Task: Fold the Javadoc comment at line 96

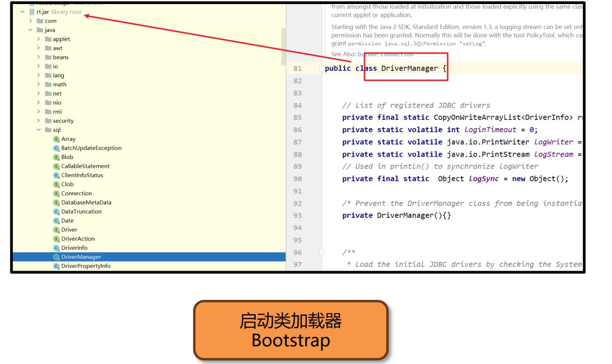Action: point(321,252)
